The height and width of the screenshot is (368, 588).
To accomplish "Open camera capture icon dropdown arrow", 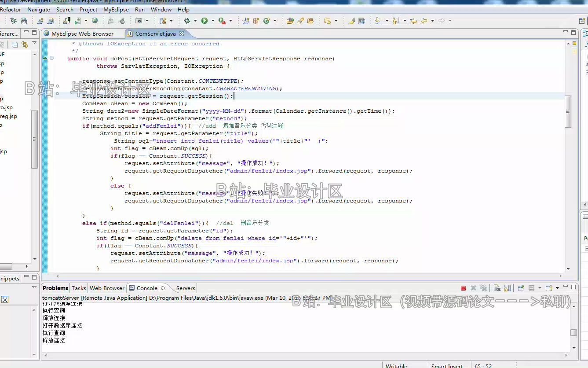I will pyautogui.click(x=147, y=21).
